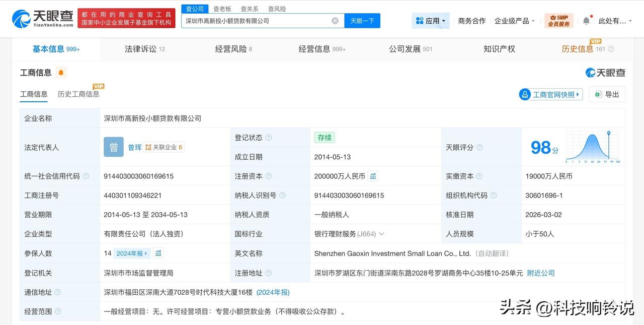This screenshot has width=644, height=325.
Task: Expand the 企业级产品 dropdown
Action: click(x=514, y=20)
